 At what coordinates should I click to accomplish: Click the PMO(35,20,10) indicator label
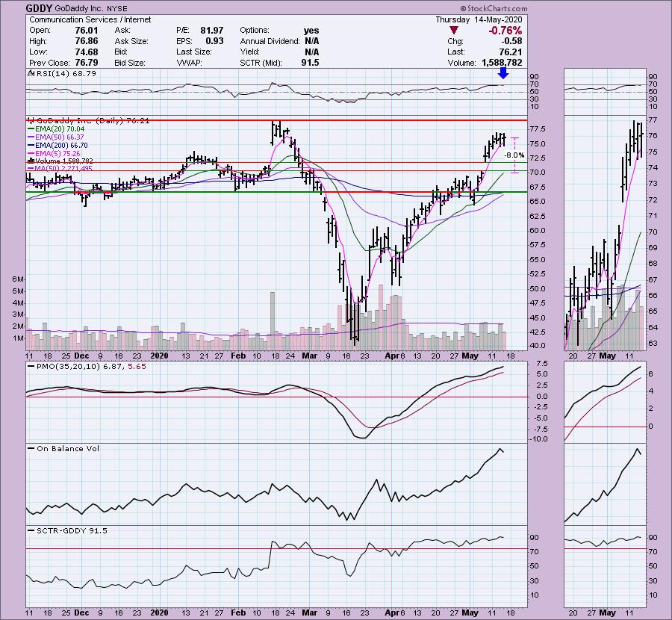87,367
